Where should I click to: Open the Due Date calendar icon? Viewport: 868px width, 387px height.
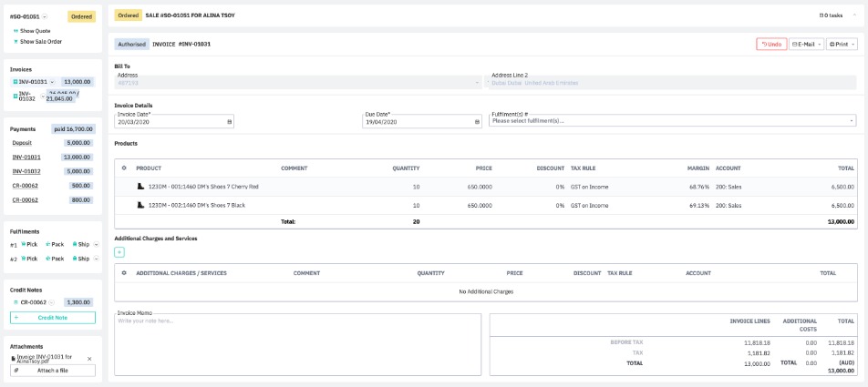tap(477, 121)
